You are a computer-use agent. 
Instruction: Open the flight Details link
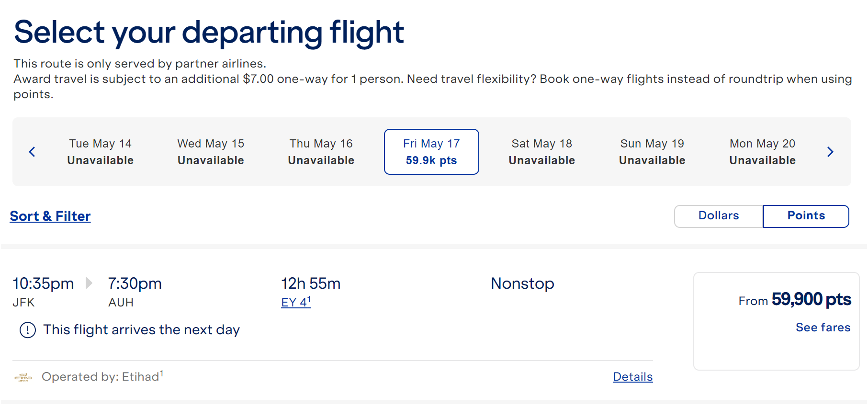(x=632, y=377)
